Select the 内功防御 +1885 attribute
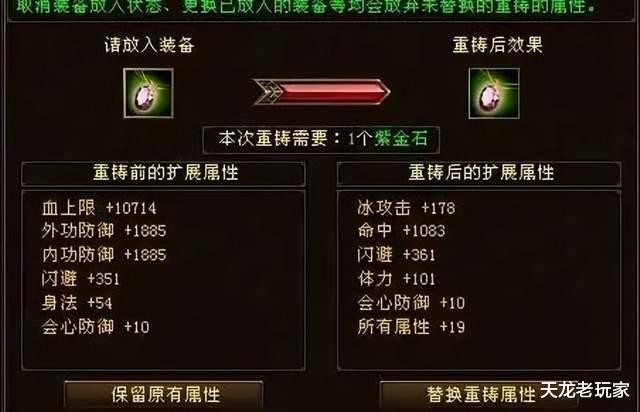Image resolution: width=640 pixels, height=412 pixels. click(104, 255)
